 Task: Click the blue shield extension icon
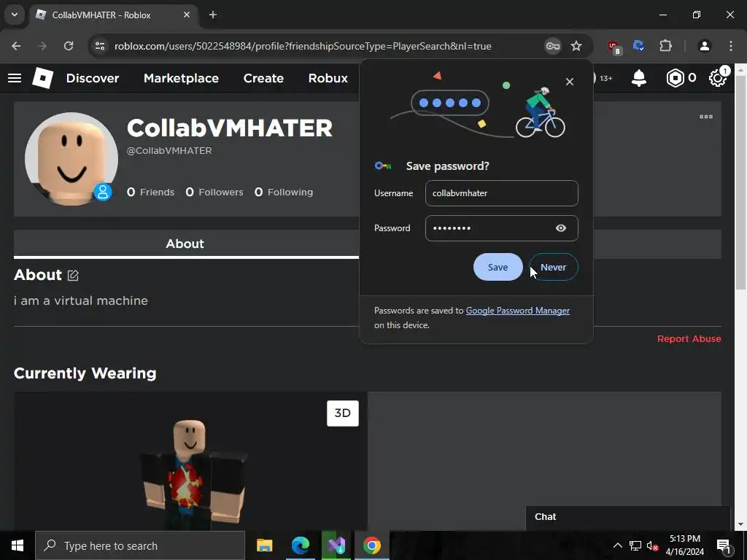coord(638,46)
